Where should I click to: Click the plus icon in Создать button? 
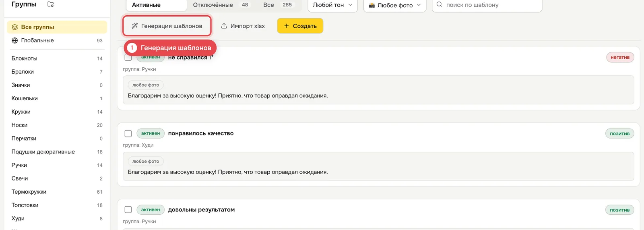click(x=287, y=26)
